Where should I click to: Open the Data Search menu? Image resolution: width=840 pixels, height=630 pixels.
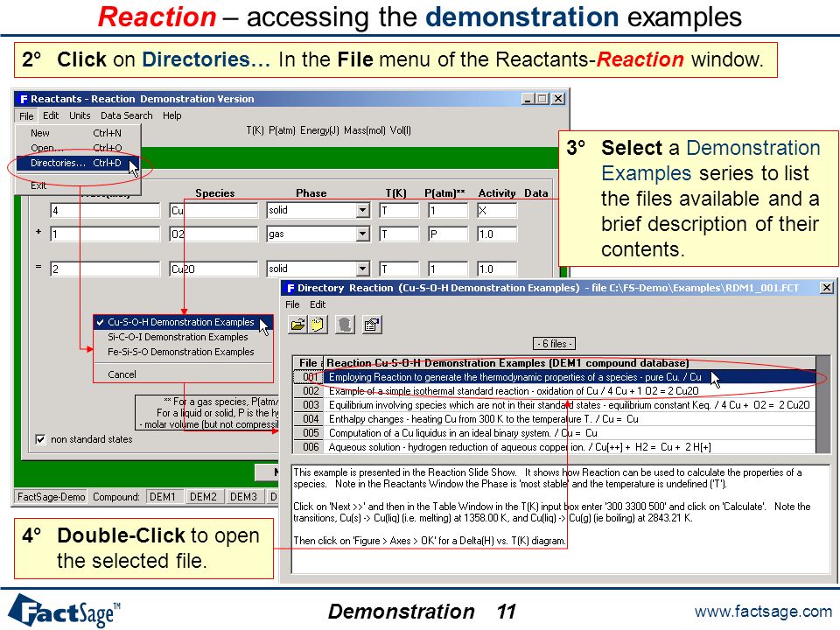126,115
